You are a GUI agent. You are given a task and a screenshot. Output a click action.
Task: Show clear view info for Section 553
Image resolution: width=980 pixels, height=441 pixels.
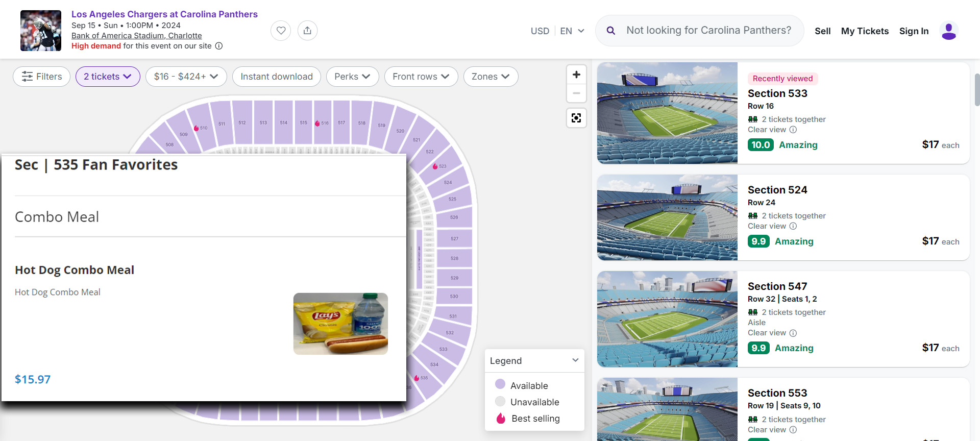[793, 430]
